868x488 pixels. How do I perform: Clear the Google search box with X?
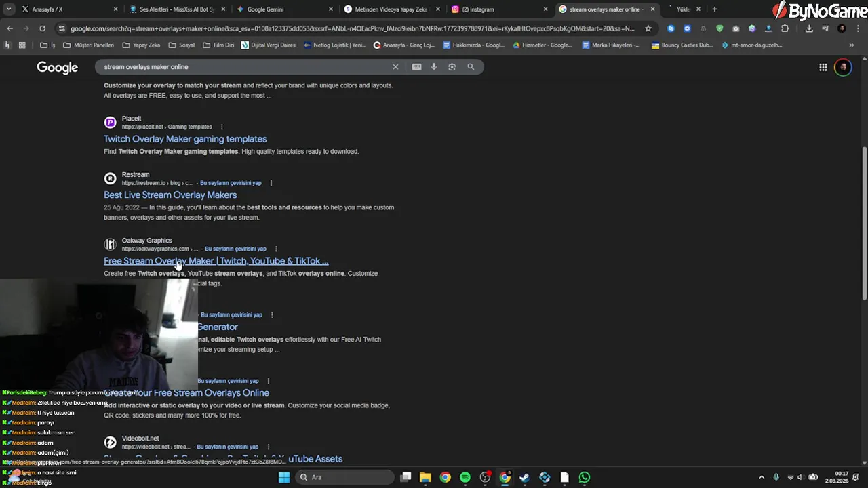395,66
